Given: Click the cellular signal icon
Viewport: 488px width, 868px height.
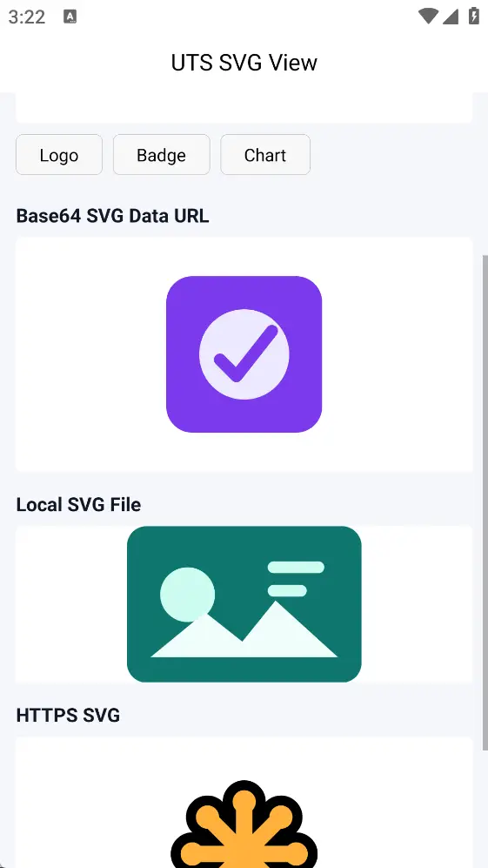Looking at the screenshot, I should [x=451, y=17].
